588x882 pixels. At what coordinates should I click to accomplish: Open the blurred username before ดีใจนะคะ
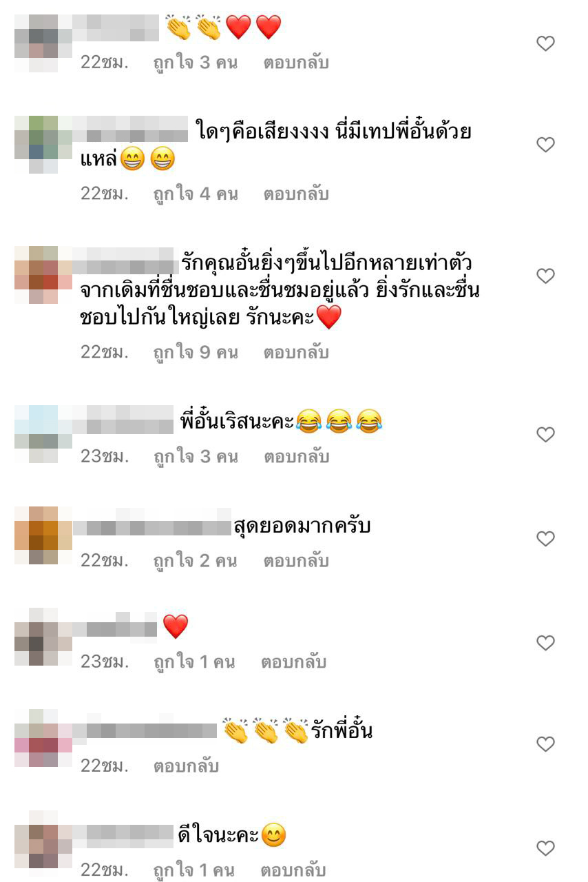click(124, 837)
